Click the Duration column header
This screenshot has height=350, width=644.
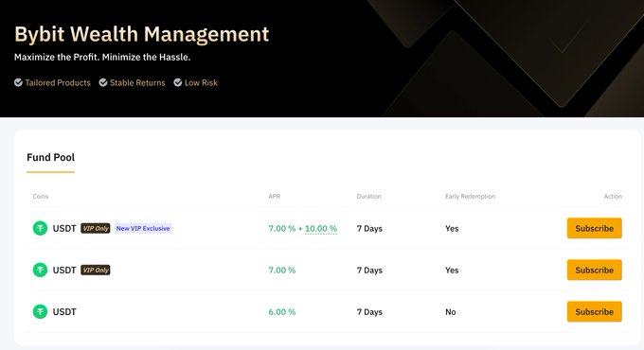(368, 197)
